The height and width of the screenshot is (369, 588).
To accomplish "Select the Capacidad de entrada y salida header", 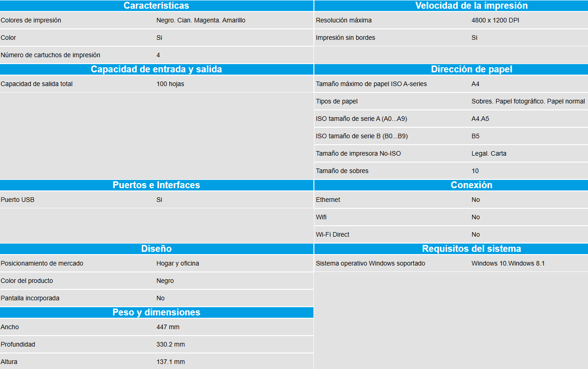I will (156, 69).
